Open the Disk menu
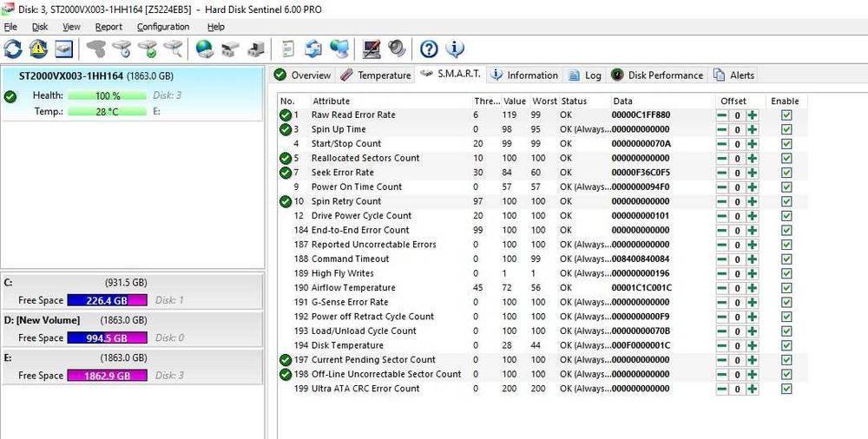Viewport: 868px width, 439px height. coord(40,27)
